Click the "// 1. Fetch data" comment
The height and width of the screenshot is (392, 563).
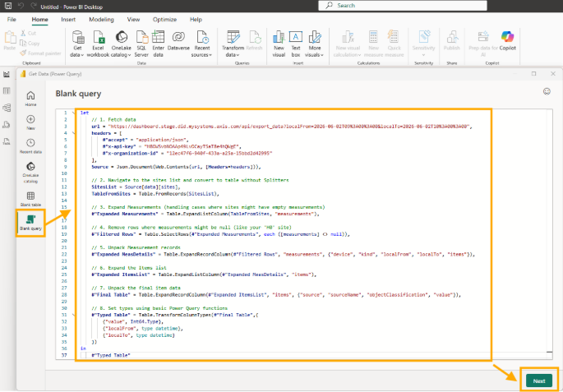tap(113, 119)
